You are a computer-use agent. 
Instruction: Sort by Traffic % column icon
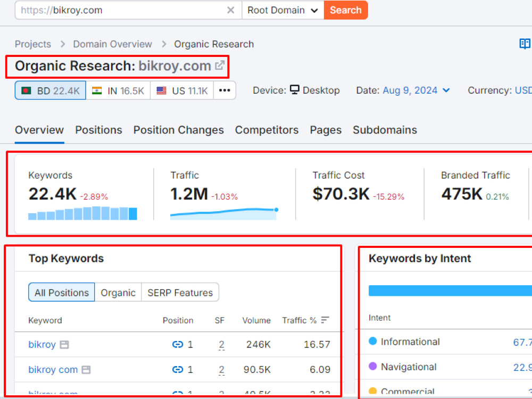[325, 320]
